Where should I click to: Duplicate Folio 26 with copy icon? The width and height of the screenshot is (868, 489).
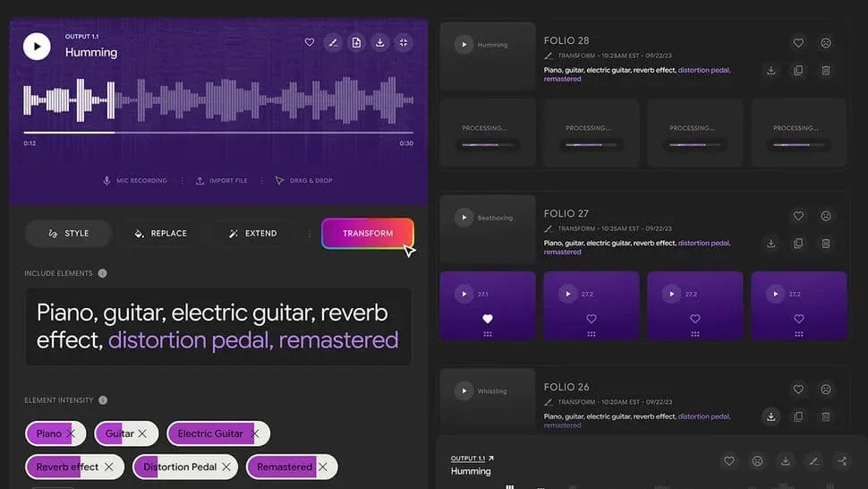coord(798,416)
